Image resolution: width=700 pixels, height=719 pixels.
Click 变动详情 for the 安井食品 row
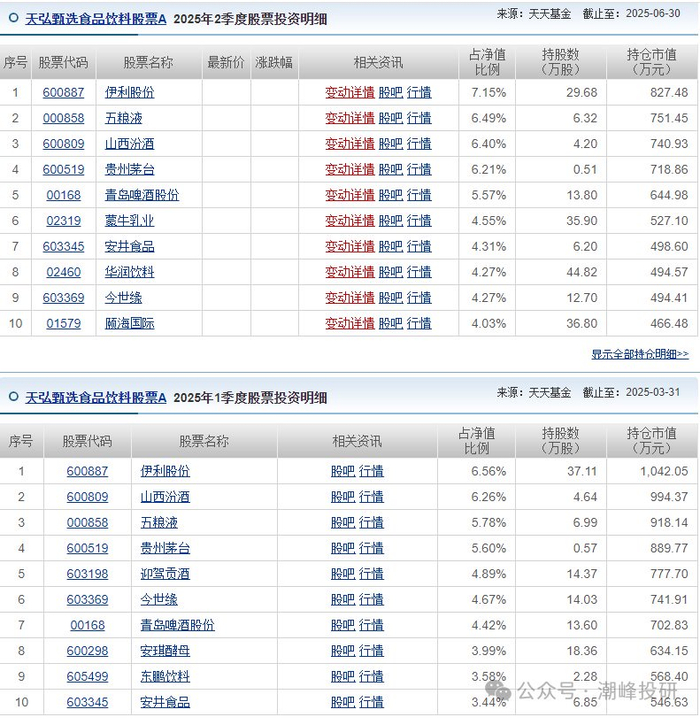350,247
